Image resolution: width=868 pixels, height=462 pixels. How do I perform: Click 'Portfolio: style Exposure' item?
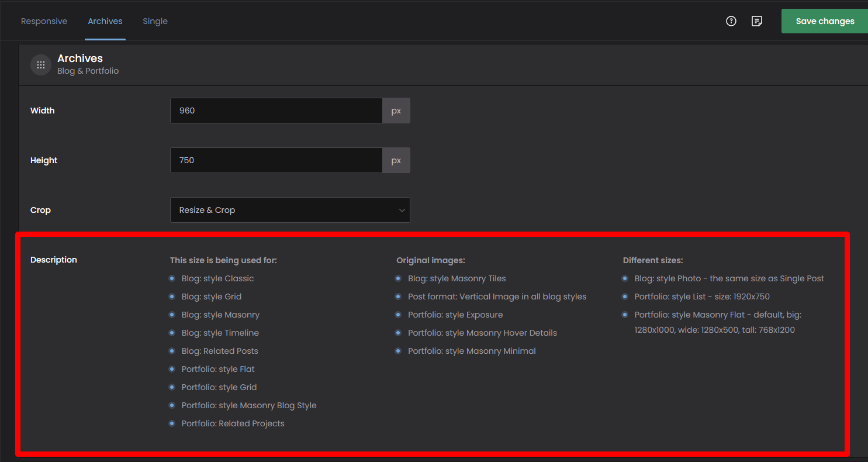(x=455, y=315)
